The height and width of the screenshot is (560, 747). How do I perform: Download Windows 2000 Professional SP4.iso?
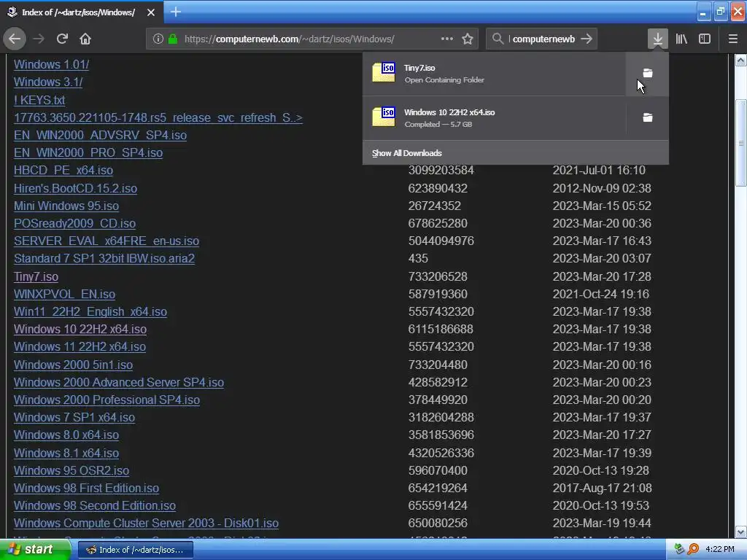tap(107, 400)
